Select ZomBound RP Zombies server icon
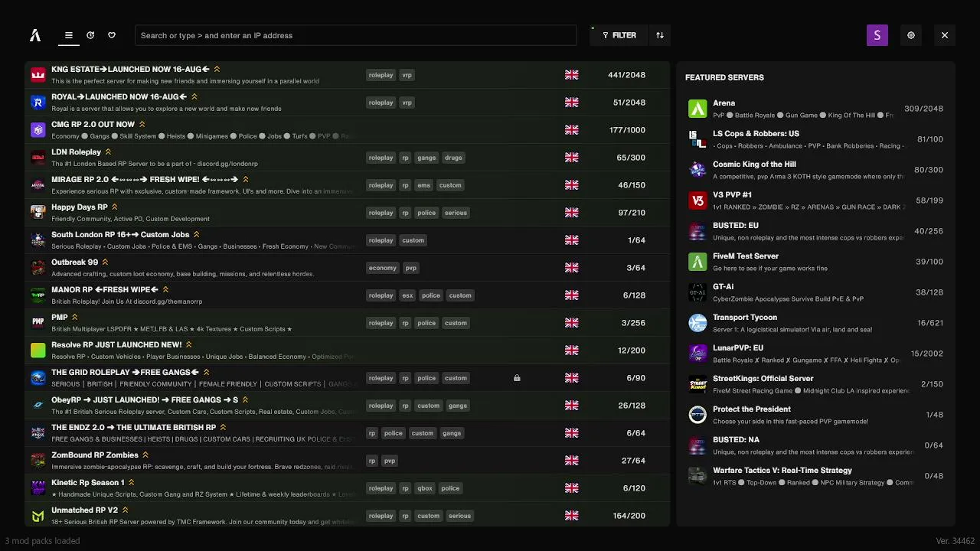The image size is (980, 551). pyautogui.click(x=38, y=461)
